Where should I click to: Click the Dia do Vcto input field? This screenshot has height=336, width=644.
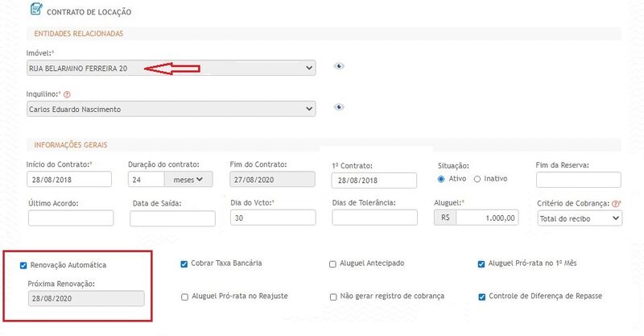point(273,218)
